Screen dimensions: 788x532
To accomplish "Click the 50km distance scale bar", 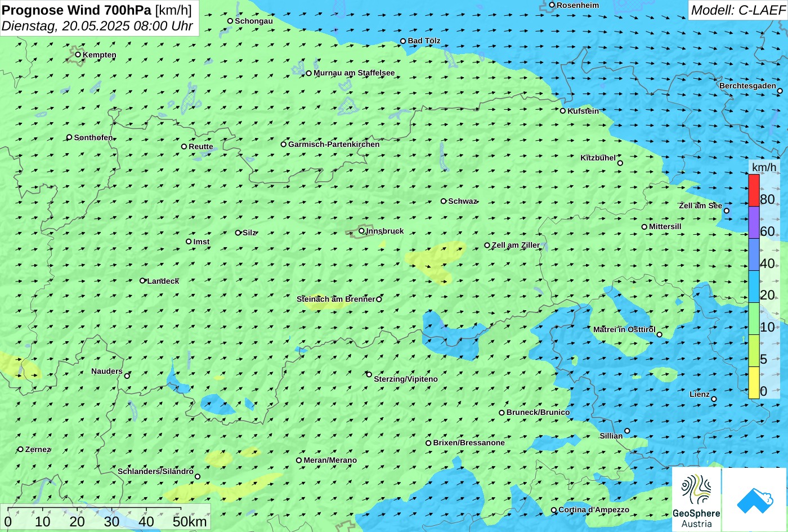I will [x=105, y=517].
